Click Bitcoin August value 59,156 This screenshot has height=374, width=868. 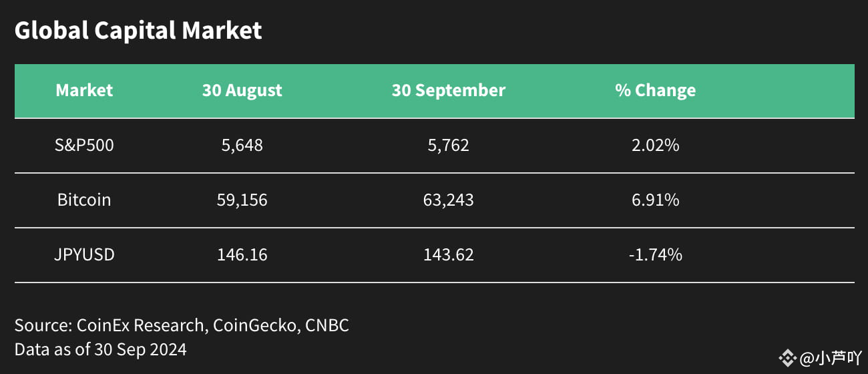tap(242, 200)
